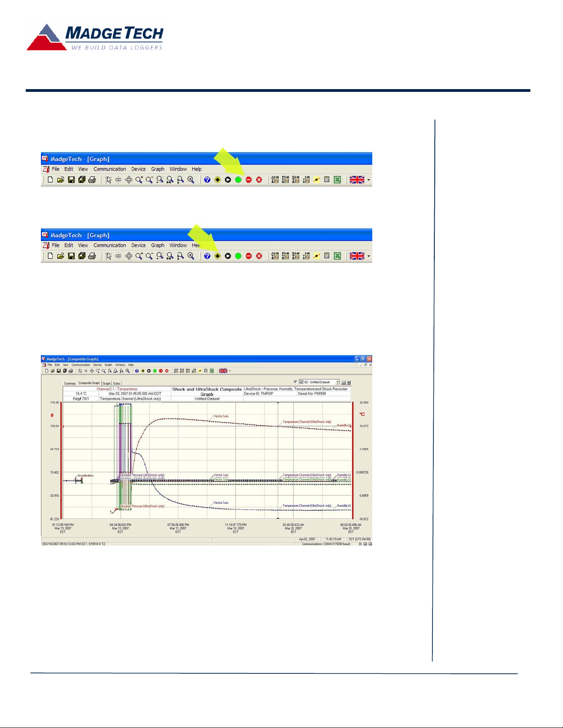Click Save floppy icon in first Graph window toolbar

[x=71, y=180]
